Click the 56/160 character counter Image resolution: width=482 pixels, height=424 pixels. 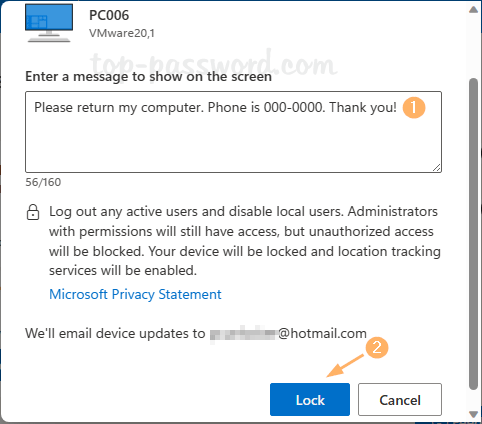coord(43,182)
